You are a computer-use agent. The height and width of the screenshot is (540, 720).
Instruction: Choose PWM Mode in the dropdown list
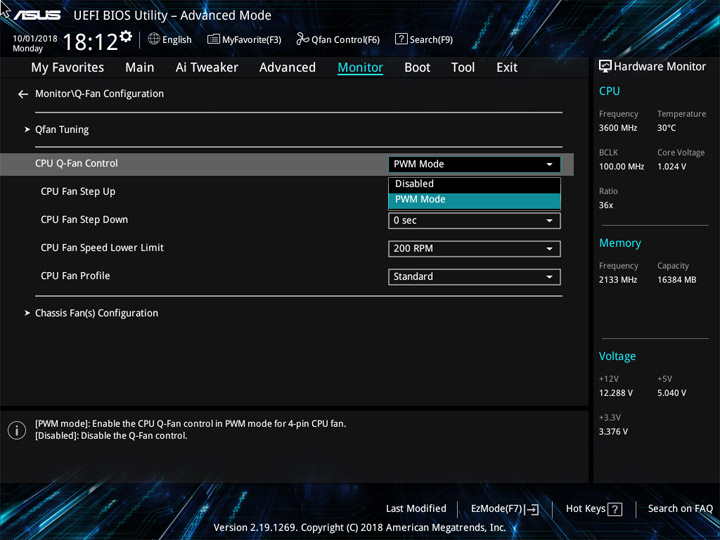[474, 200]
